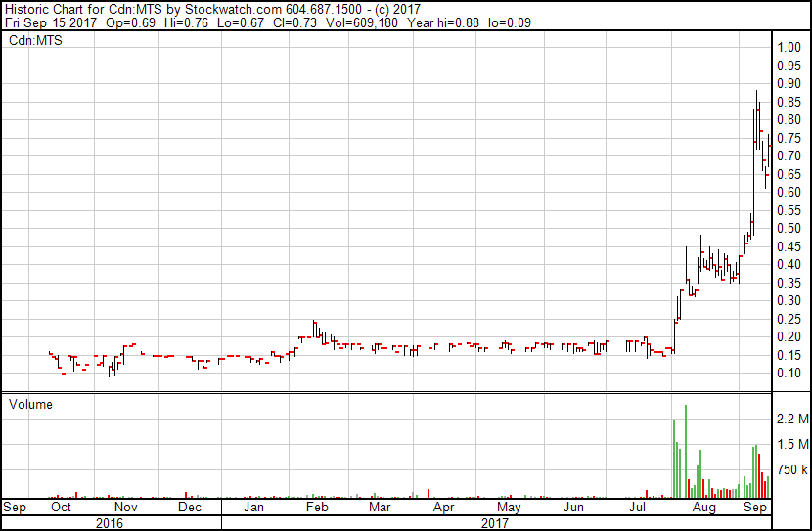Click the 'Fri Sep 15 2017' date text
This screenshot has height=531, width=812.
51,22
